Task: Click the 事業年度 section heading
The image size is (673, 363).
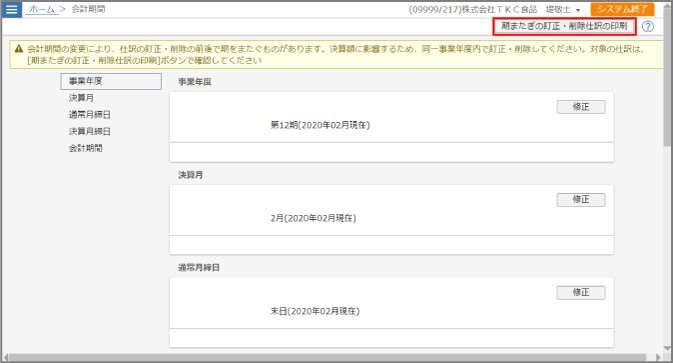Action: (x=195, y=82)
